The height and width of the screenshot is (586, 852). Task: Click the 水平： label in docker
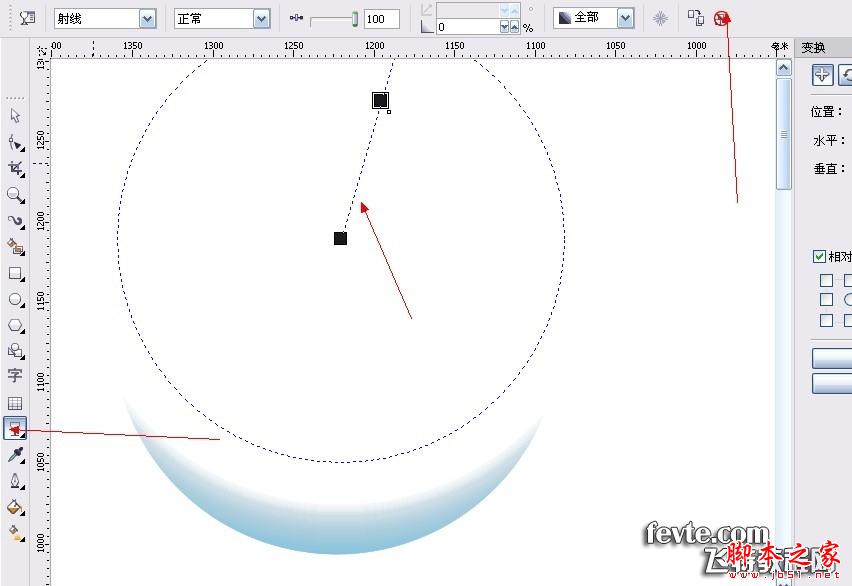point(829,141)
